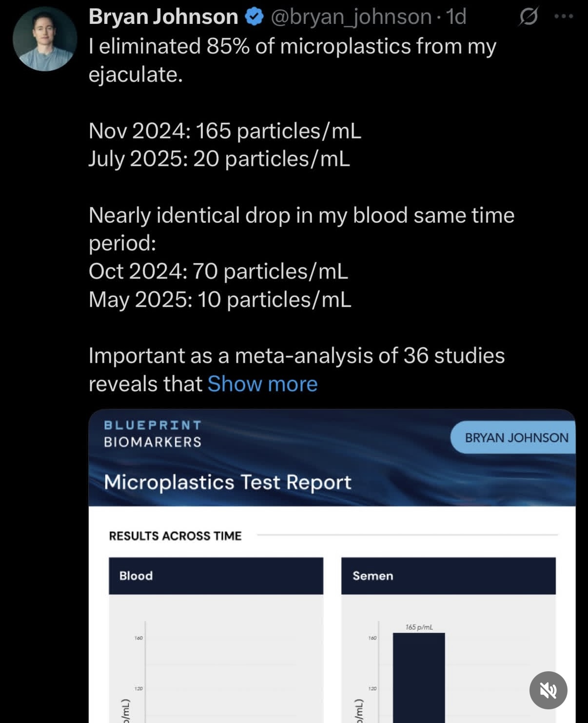Select the Blood chart header

(216, 576)
